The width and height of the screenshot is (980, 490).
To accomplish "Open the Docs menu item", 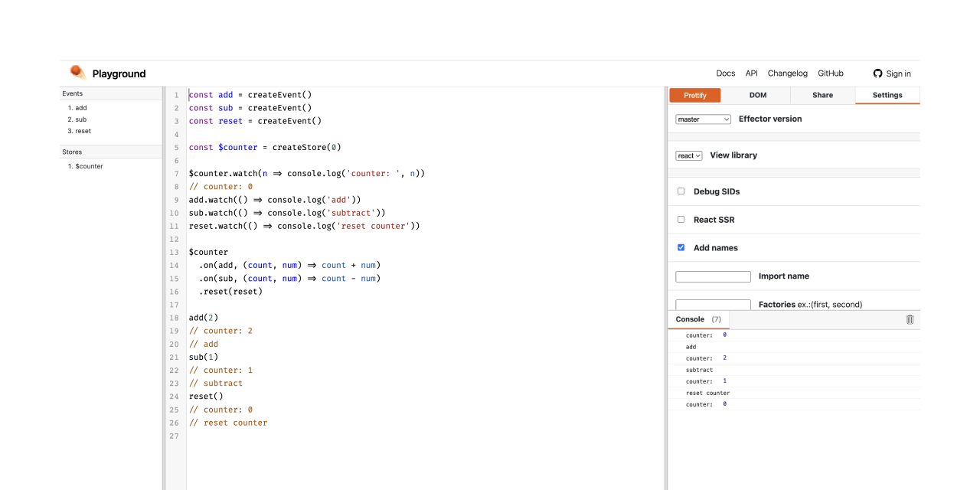I will pyautogui.click(x=725, y=73).
